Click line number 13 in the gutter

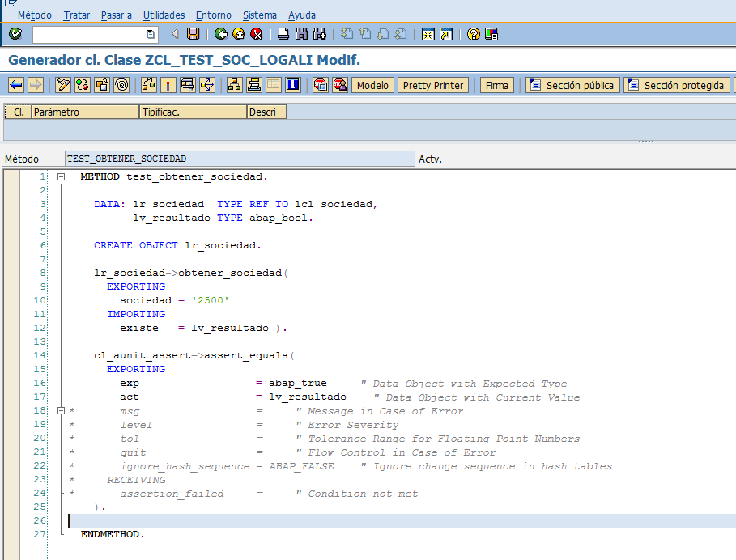pos(40,342)
